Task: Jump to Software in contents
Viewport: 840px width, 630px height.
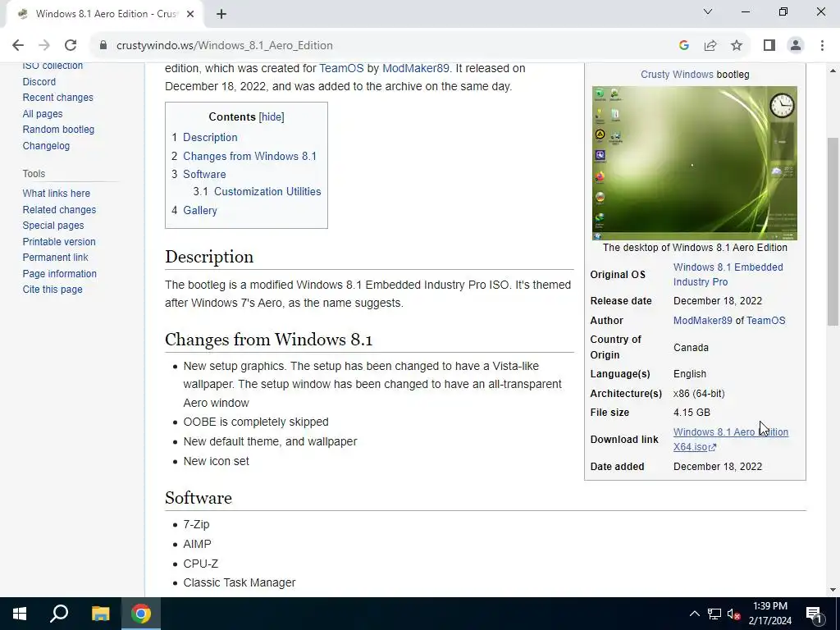Action: 204,174
